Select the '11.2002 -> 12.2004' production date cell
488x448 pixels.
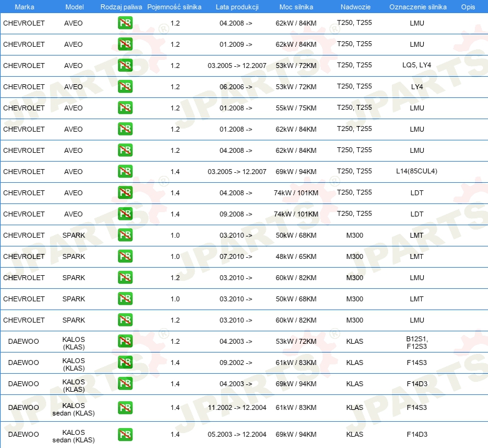pyautogui.click(x=237, y=407)
